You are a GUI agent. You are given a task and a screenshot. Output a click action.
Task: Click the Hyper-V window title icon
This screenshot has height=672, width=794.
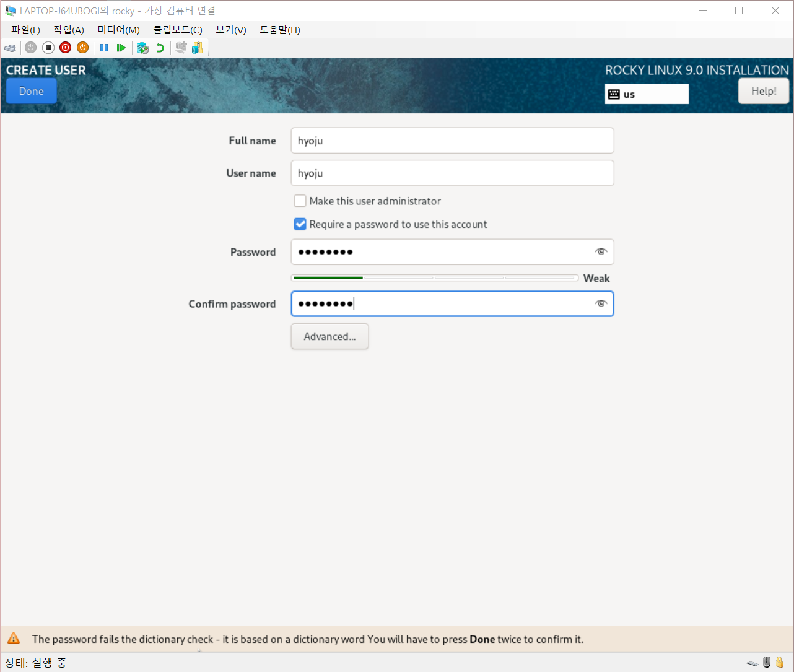tap(11, 11)
